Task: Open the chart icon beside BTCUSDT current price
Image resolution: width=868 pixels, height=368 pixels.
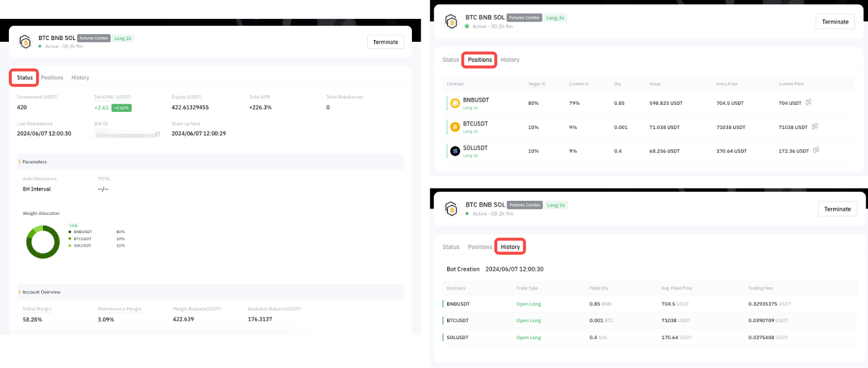Action: [815, 127]
